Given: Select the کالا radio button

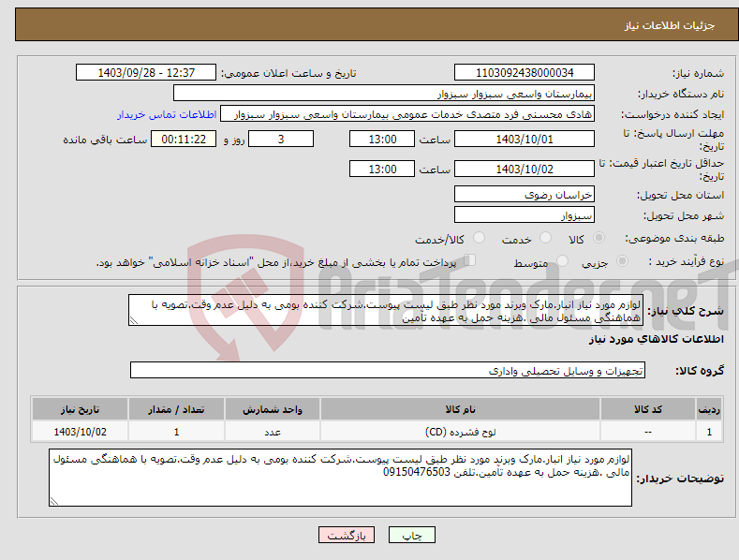Looking at the screenshot, I should (599, 238).
